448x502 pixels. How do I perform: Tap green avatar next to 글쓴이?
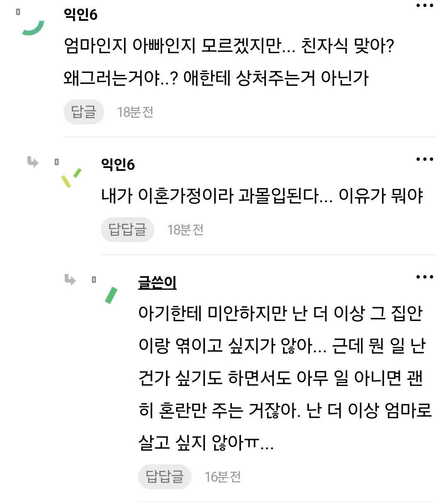tap(111, 295)
